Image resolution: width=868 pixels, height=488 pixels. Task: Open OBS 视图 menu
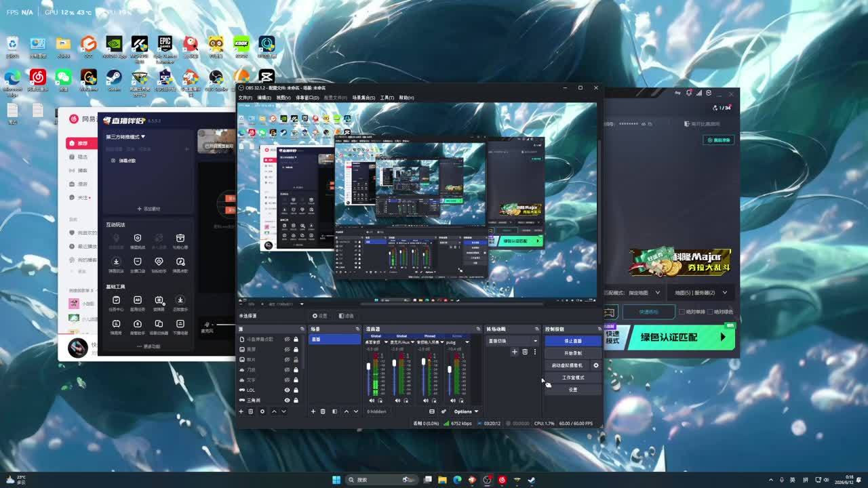pos(283,98)
